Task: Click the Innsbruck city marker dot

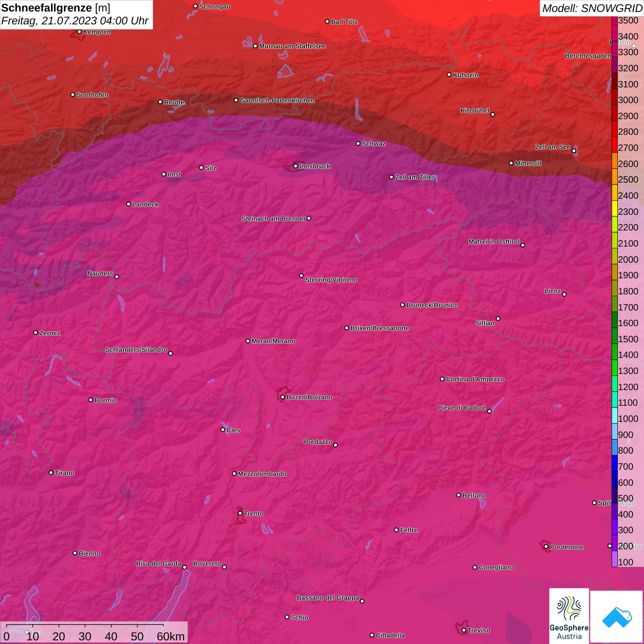Action: (x=295, y=166)
